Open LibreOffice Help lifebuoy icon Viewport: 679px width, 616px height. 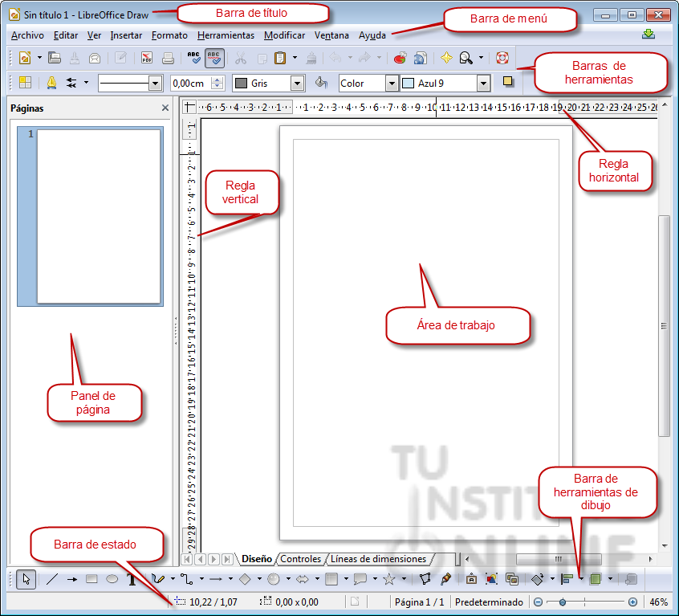pos(502,58)
